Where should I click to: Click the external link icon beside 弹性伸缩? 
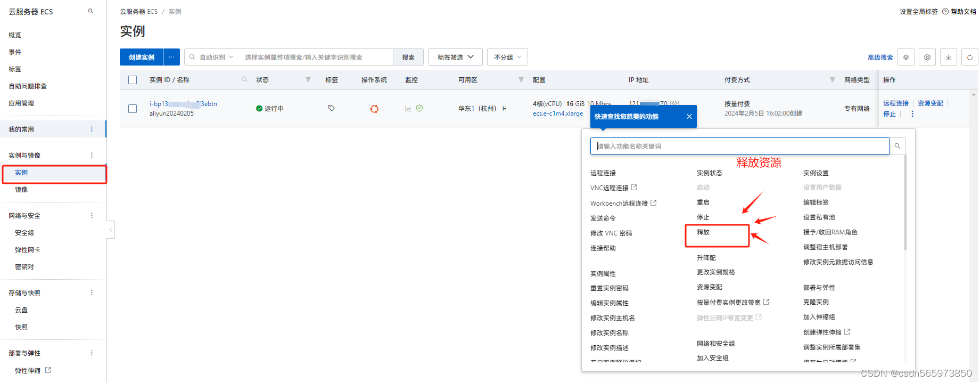pos(48,370)
